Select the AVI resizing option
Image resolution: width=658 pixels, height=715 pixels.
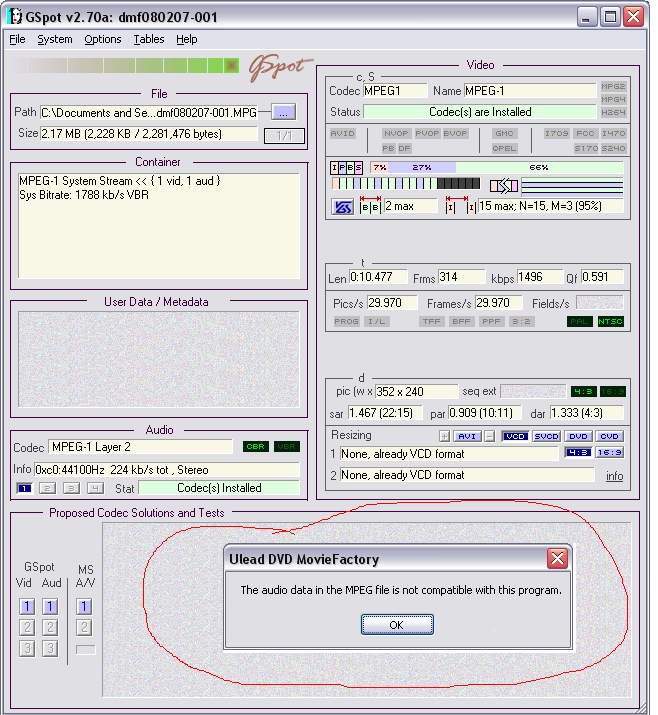pyautogui.click(x=467, y=436)
